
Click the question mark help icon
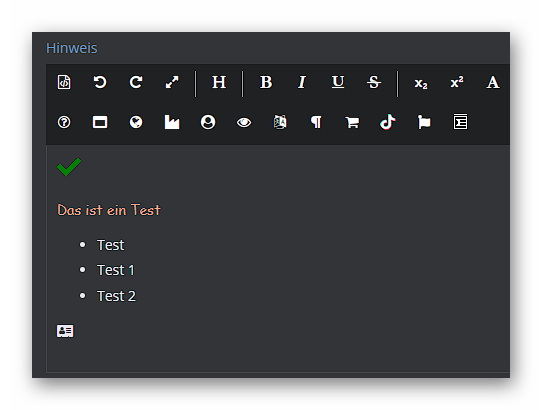click(64, 122)
